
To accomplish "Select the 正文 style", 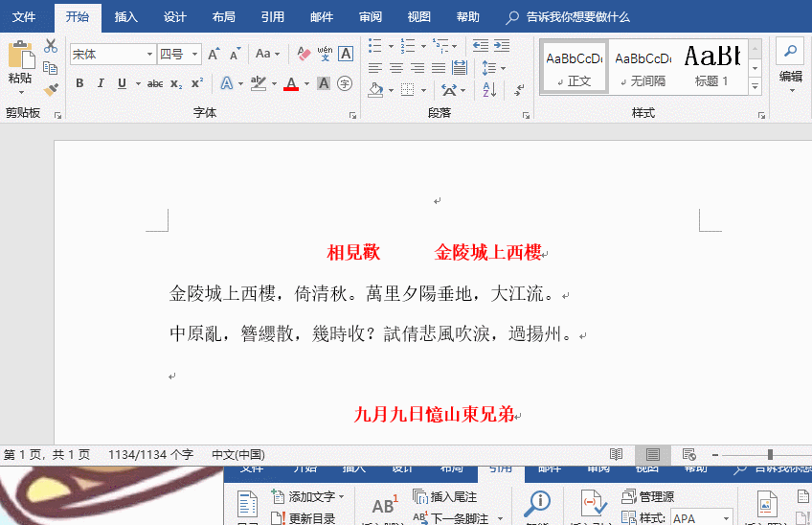I will (x=575, y=67).
